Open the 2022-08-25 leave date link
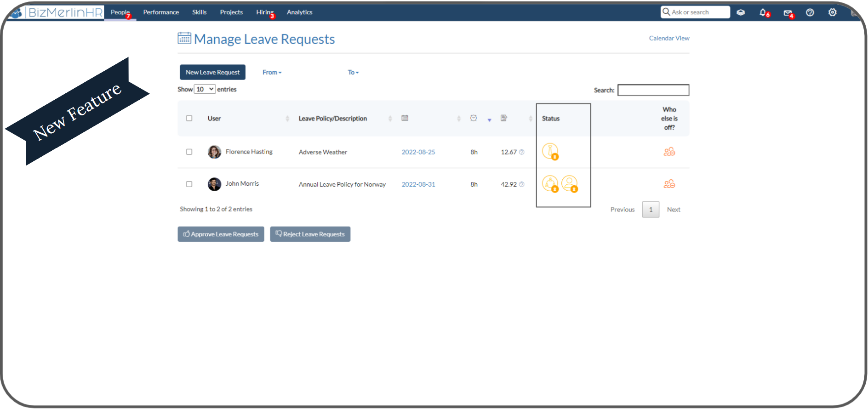This screenshot has width=868, height=409. coord(418,152)
